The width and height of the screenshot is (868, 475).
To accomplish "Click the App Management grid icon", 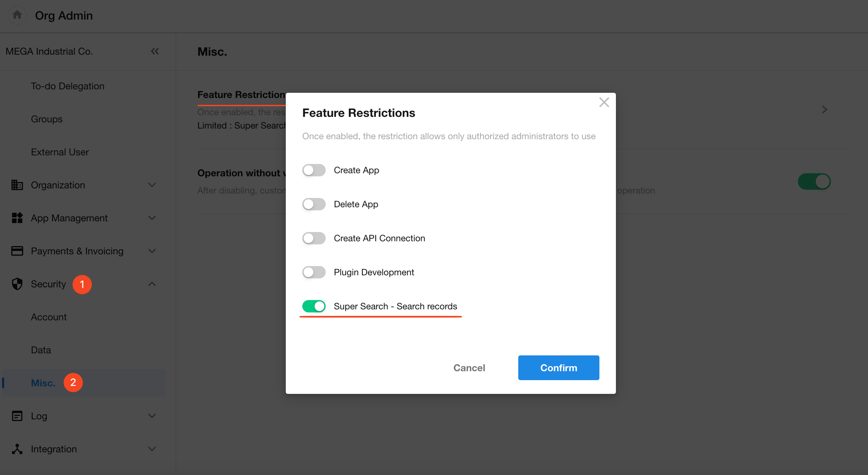I will click(x=17, y=218).
